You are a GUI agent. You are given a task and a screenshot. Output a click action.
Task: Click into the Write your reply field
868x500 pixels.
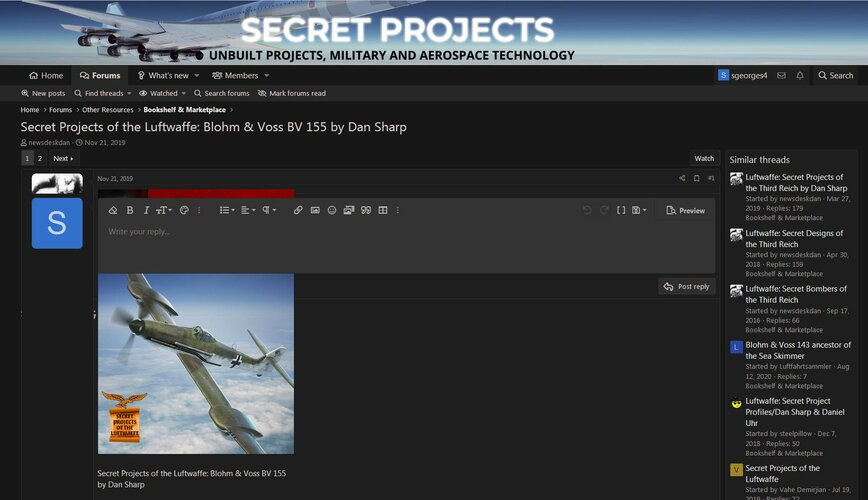[406, 246]
